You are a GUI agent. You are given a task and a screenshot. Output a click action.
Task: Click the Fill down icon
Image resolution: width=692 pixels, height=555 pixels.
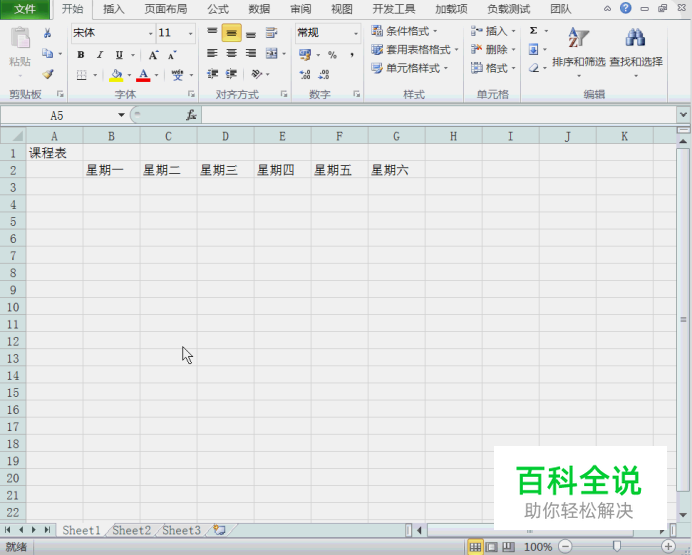click(x=533, y=49)
